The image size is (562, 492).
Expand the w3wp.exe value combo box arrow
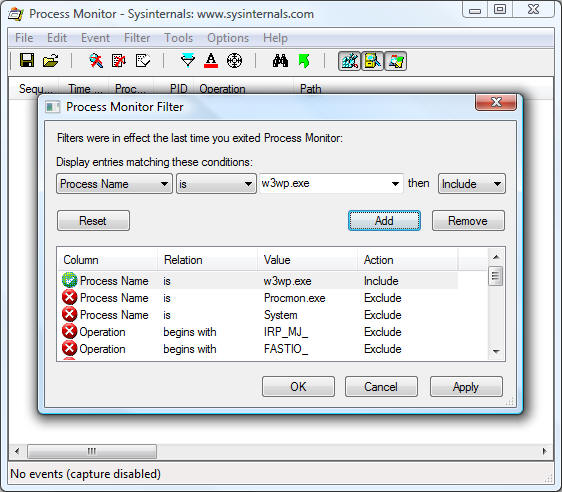point(395,184)
